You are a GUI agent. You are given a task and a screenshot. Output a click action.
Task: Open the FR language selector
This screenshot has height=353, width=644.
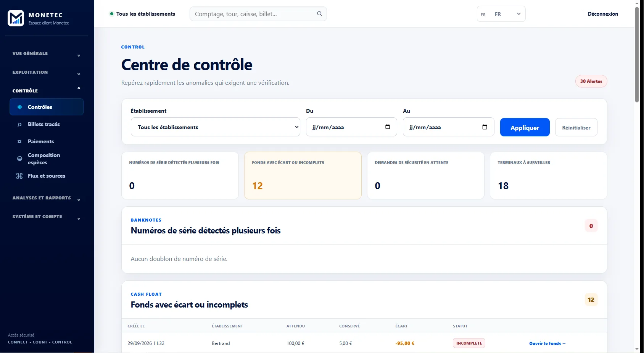[x=501, y=14]
